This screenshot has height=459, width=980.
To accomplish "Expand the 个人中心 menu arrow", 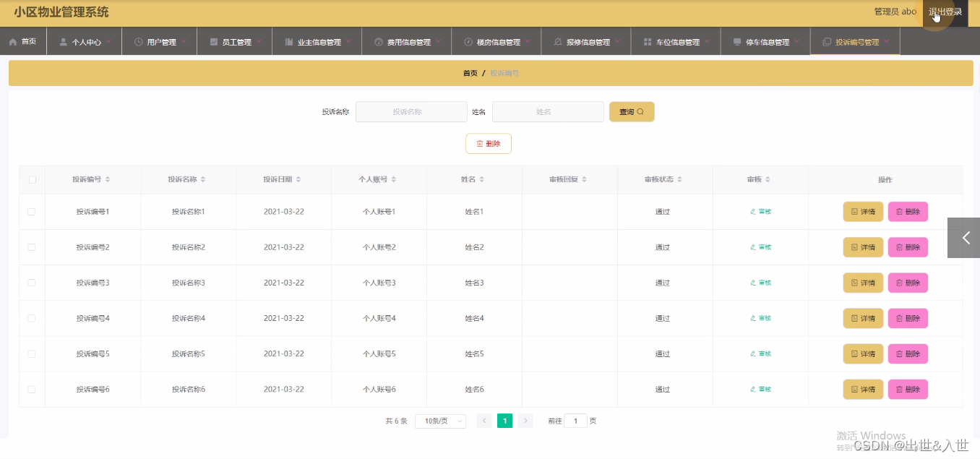I will [x=108, y=41].
